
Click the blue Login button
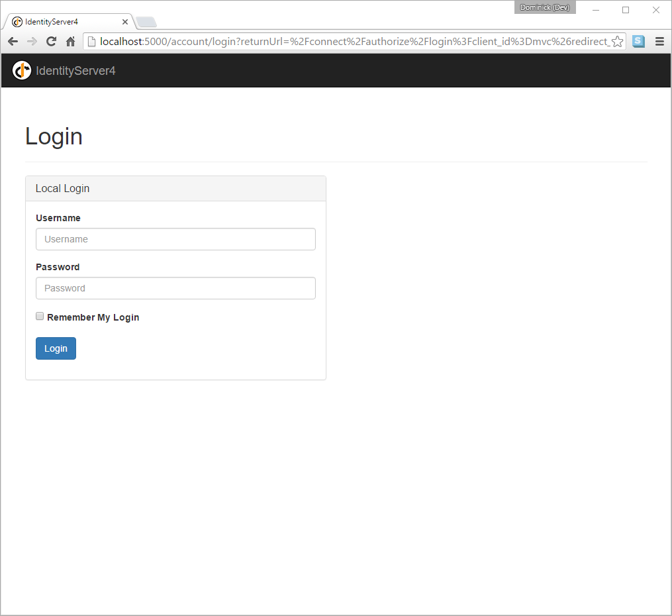point(56,348)
